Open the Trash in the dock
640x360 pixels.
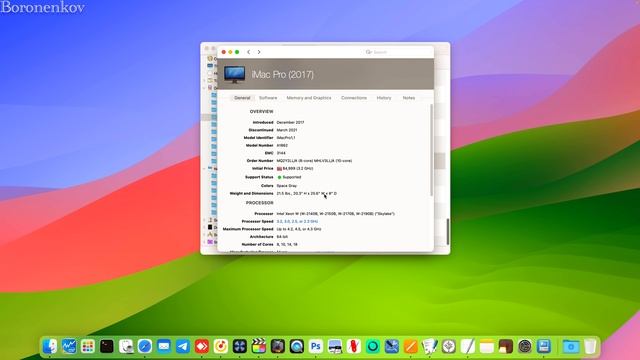pyautogui.click(x=590, y=347)
